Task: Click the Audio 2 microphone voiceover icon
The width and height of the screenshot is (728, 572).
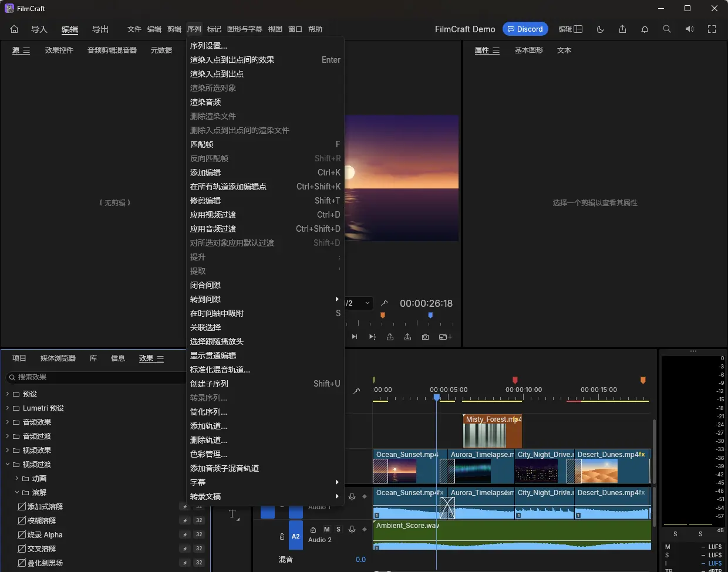Action: click(x=352, y=529)
